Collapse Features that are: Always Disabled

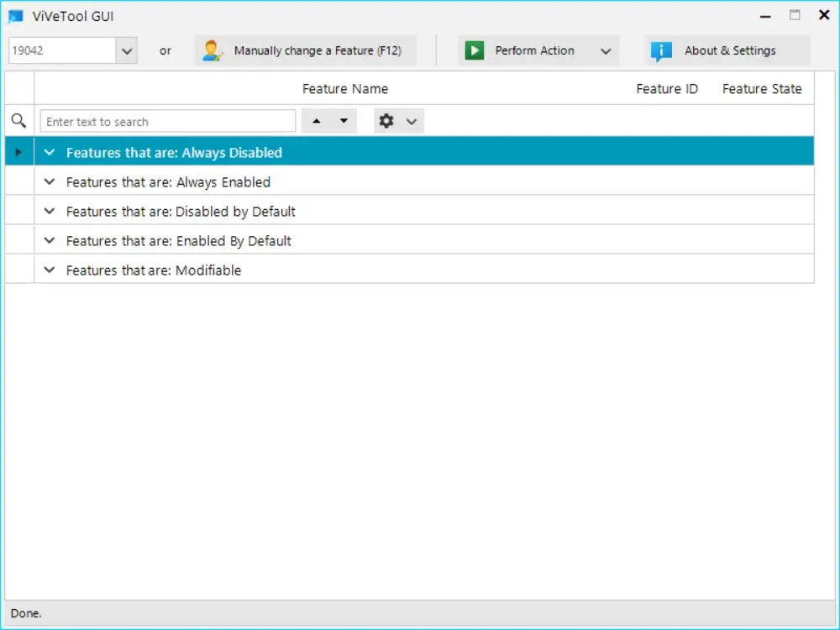[49, 152]
